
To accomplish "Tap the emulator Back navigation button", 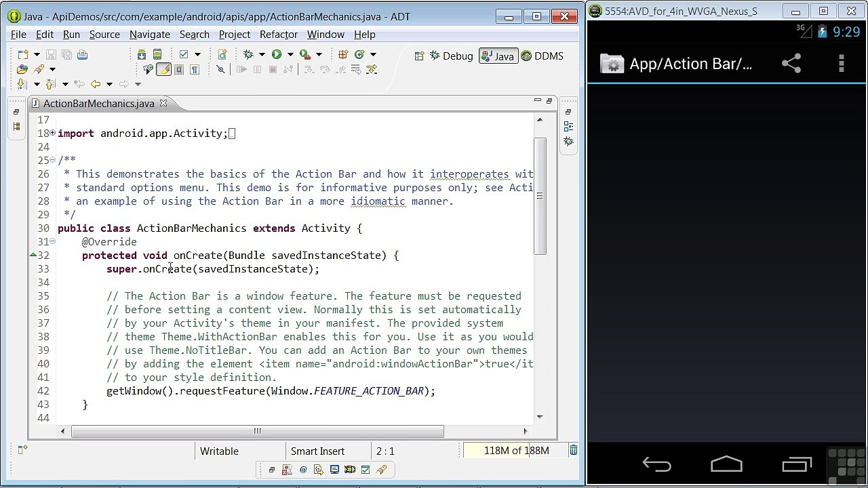I will (x=656, y=465).
